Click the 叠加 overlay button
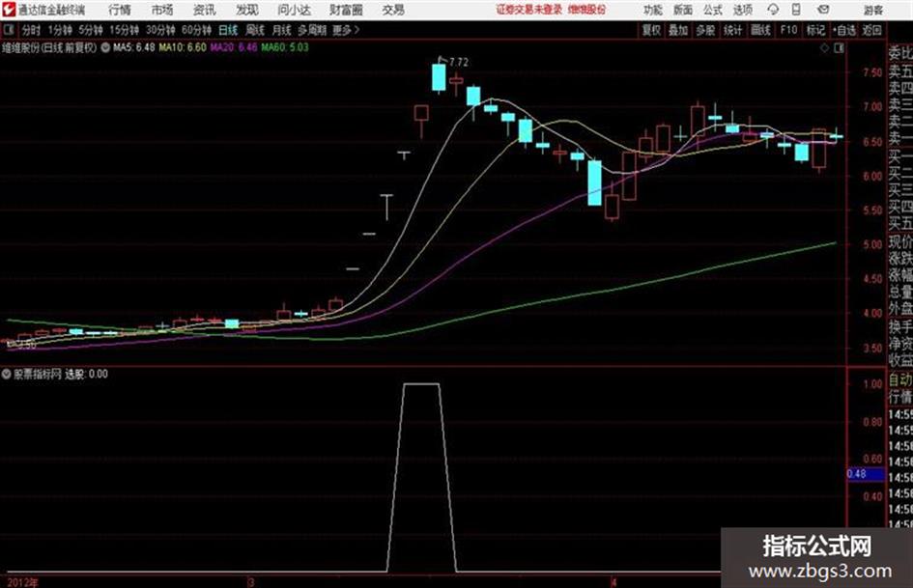913x588 pixels. (x=678, y=30)
